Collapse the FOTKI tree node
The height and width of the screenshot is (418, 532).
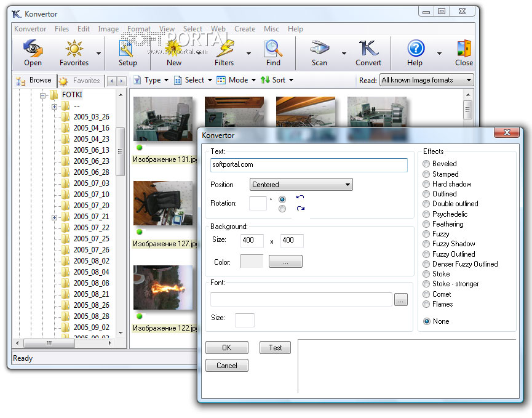click(43, 95)
